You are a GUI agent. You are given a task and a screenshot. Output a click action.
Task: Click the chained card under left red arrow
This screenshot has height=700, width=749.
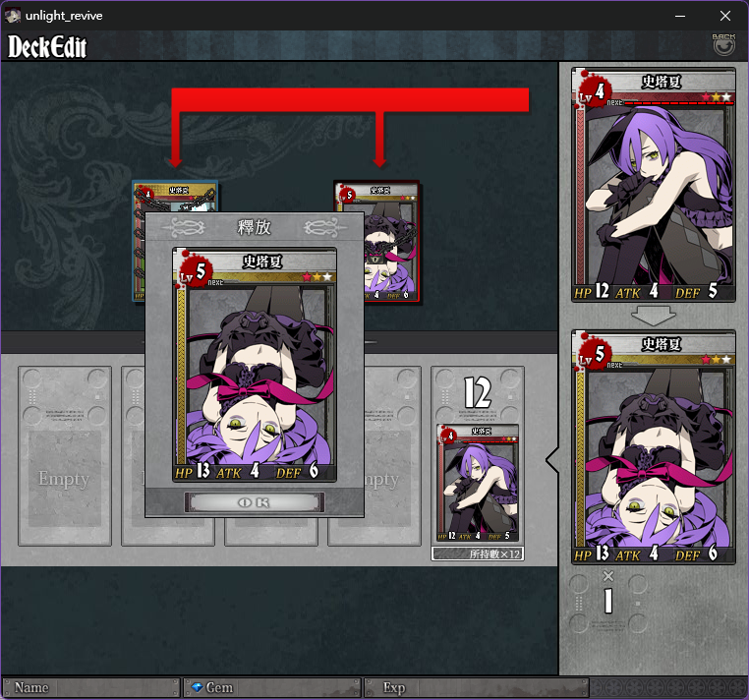(175, 197)
